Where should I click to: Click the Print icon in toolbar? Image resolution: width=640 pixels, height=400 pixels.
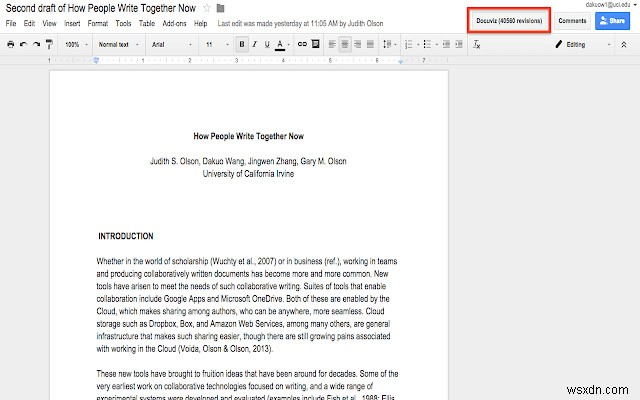tap(10, 44)
